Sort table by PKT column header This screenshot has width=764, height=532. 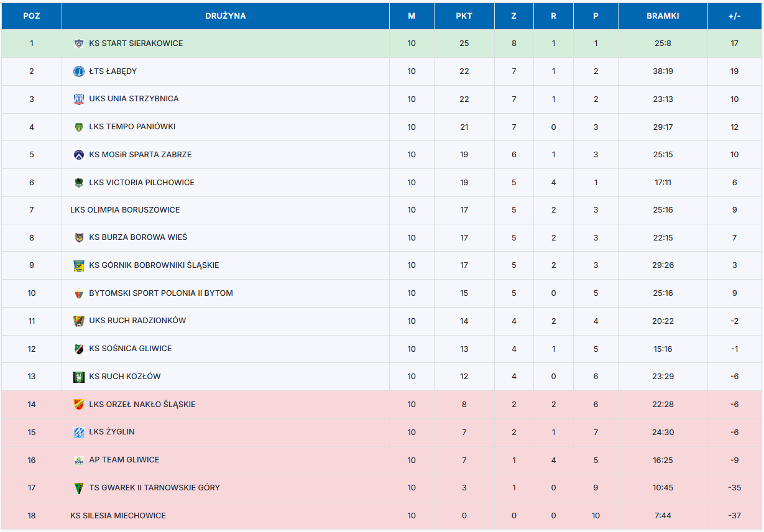(x=464, y=16)
